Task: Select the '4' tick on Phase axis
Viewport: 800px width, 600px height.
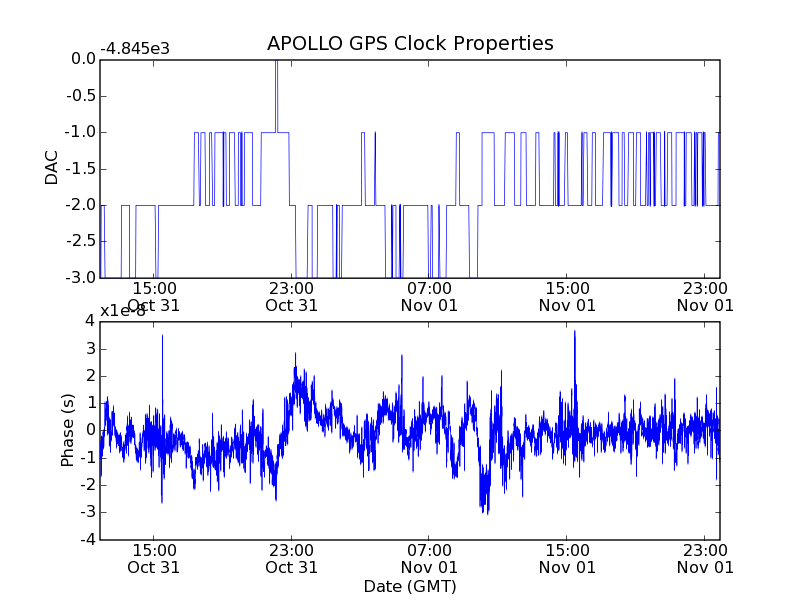Action: [x=90, y=321]
